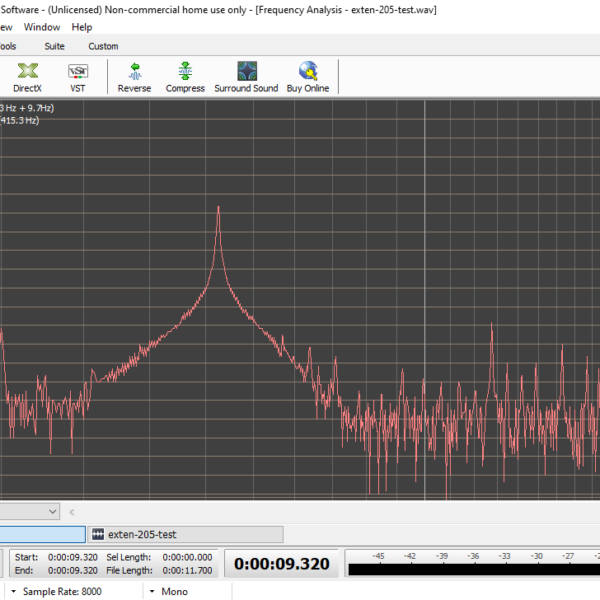Click the Start time value field
Screen dimensions: 600x600
73,557
